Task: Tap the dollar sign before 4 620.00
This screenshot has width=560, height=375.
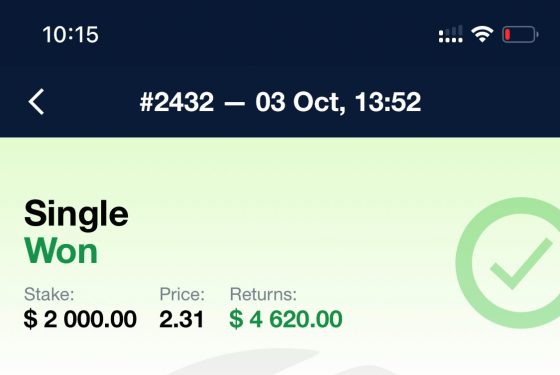Action: [x=236, y=319]
